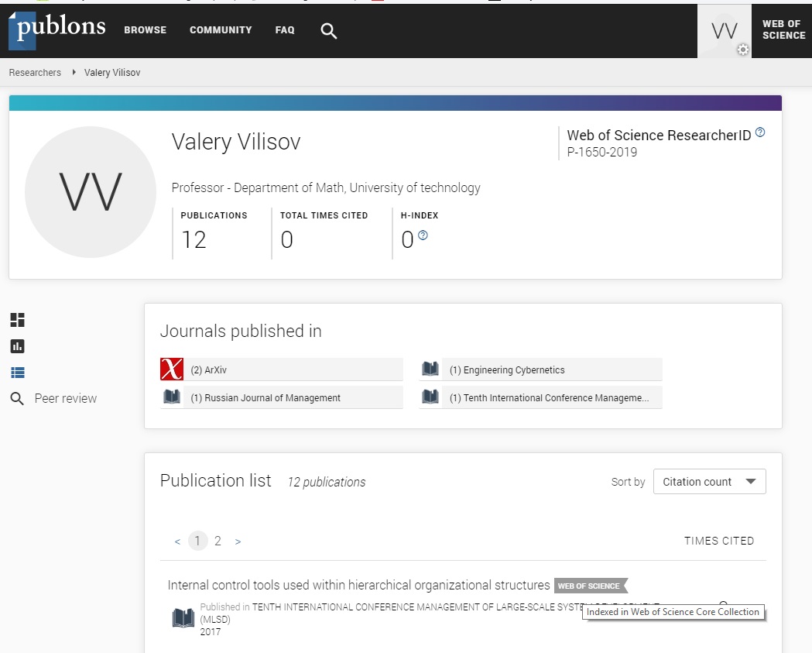Screen dimensions: 812x653
Task: Open the Engineering Cybernetics entry
Action: pyautogui.click(x=540, y=369)
